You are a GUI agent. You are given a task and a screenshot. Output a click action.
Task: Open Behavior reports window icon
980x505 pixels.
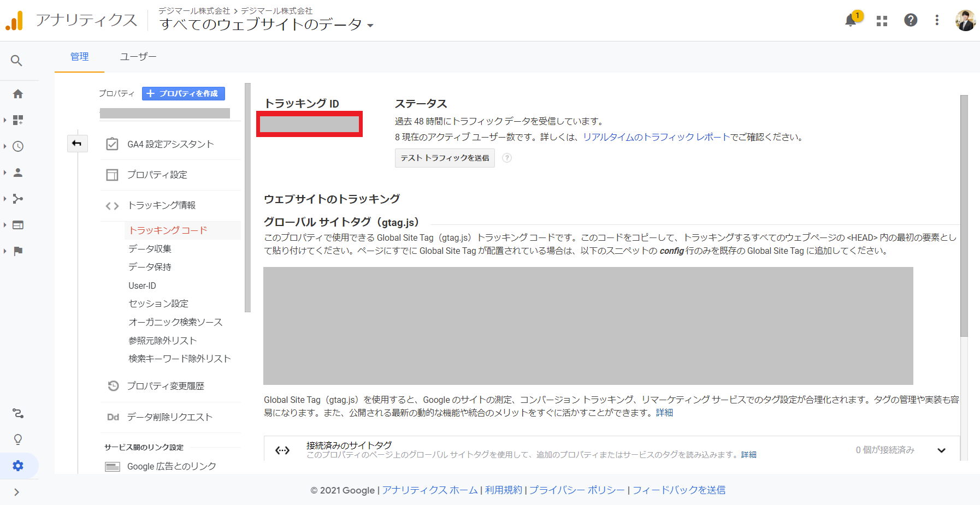tap(18, 225)
